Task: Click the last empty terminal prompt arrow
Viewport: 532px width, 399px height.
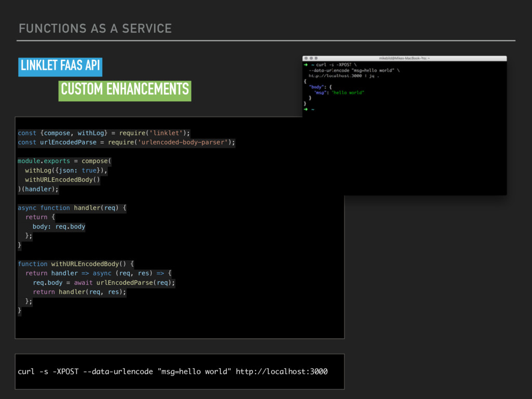Action: pyautogui.click(x=305, y=109)
